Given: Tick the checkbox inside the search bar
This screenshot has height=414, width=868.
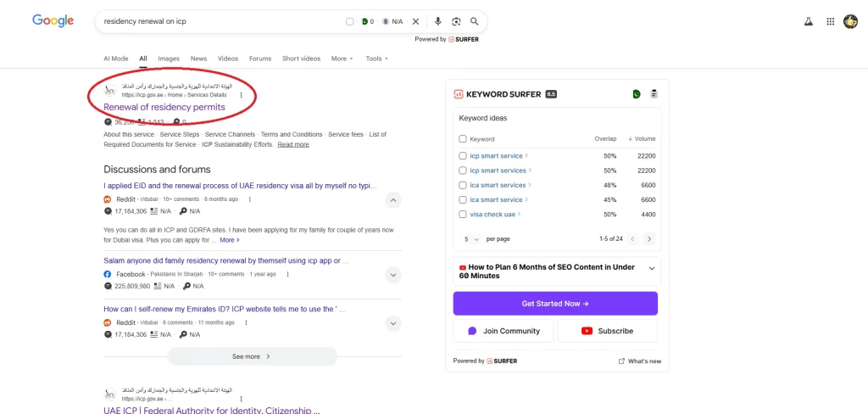Looking at the screenshot, I should [x=350, y=21].
